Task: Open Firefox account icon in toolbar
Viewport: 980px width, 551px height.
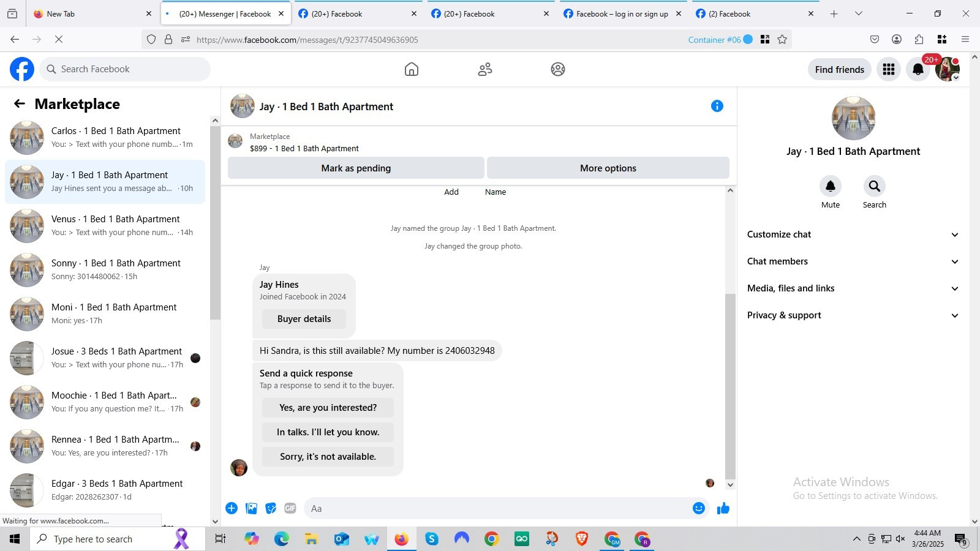Action: pyautogui.click(x=897, y=40)
